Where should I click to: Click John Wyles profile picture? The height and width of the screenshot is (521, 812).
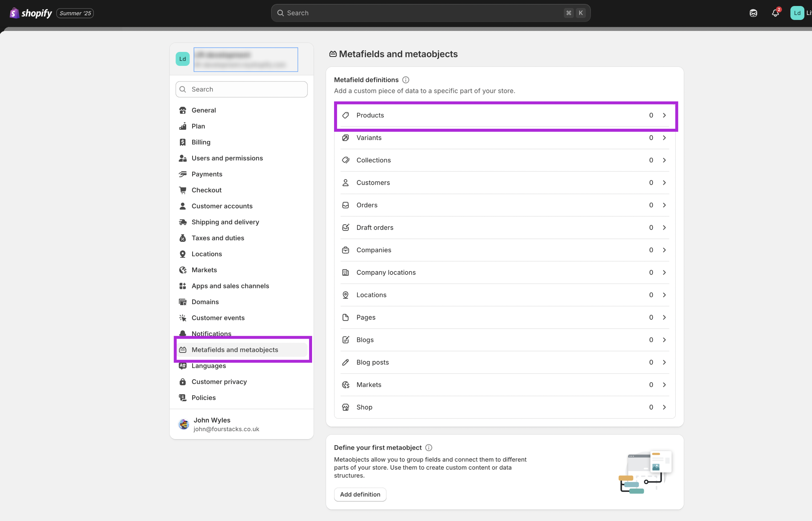(x=184, y=424)
